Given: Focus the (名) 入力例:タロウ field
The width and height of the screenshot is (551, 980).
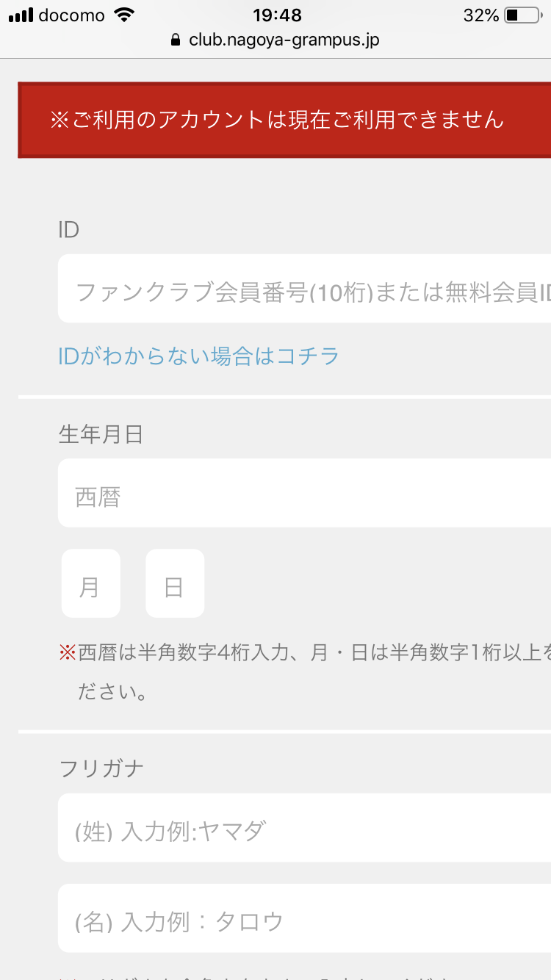Looking at the screenshot, I should [x=304, y=918].
